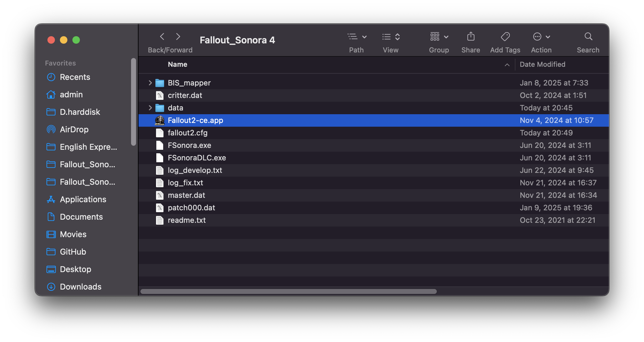Click the forward navigation arrow
Viewport: 644px width, 342px height.
pos(178,37)
